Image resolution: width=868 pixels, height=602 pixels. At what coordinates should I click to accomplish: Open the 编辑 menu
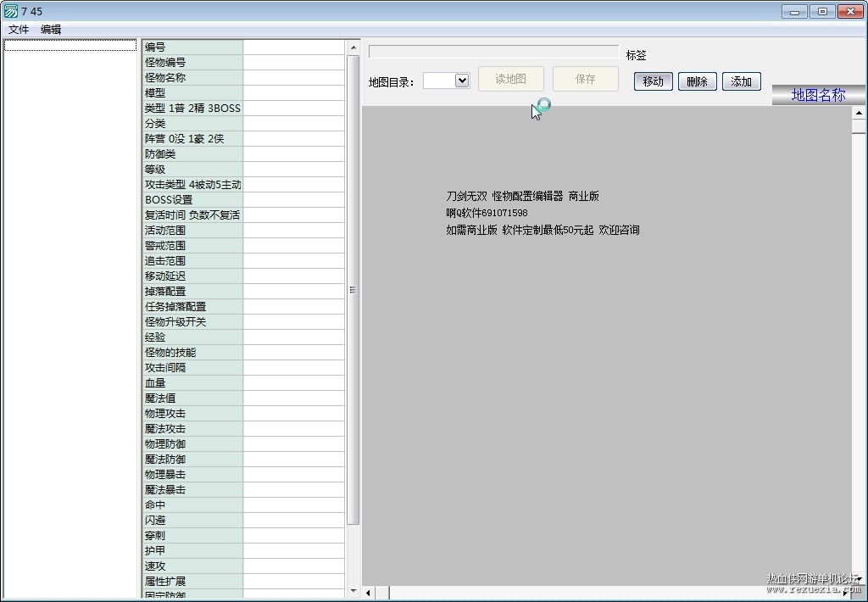[x=51, y=30]
